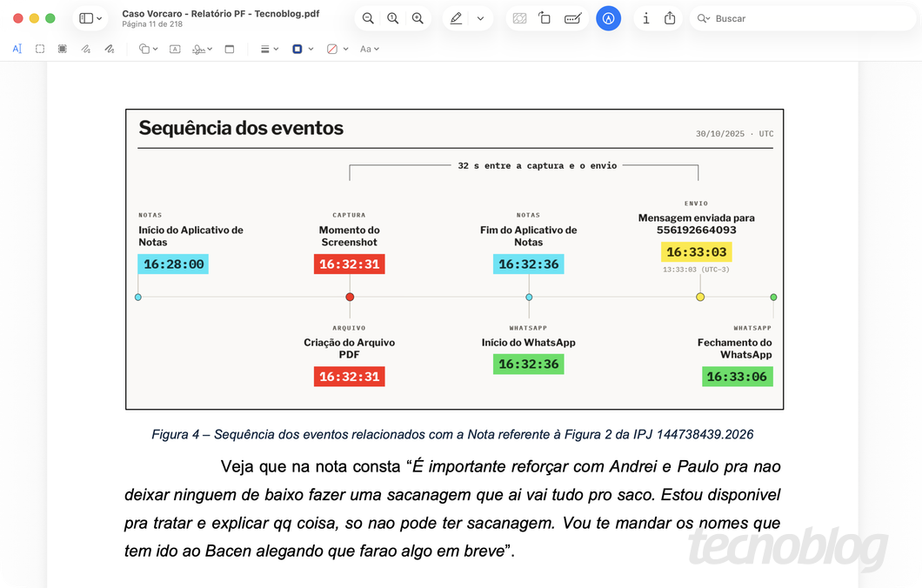Click the yellow 16:33:03 timestamp

point(697,251)
